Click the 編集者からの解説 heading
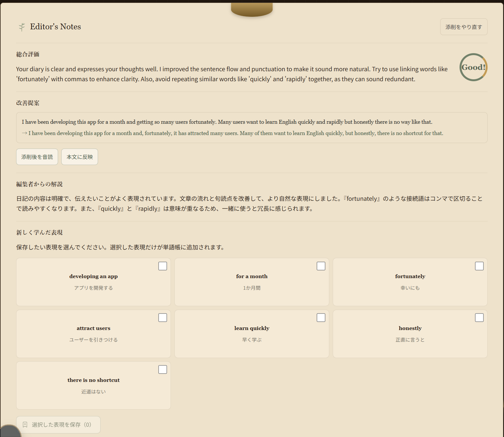This screenshot has width=504, height=437. [39, 184]
